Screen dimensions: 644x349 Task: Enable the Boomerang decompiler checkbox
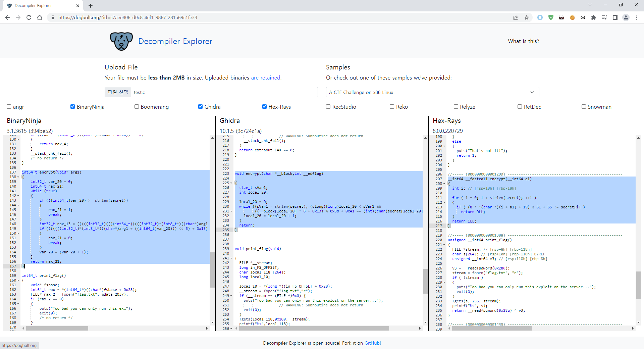coord(137,107)
